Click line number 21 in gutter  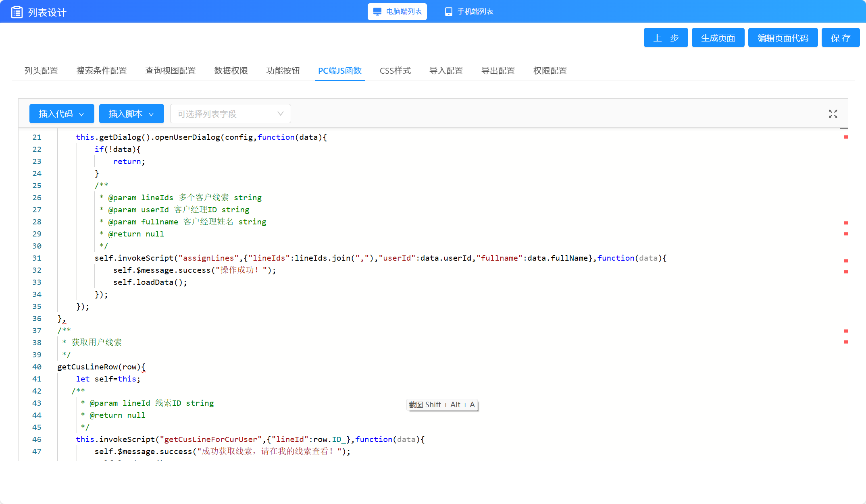[x=37, y=137]
